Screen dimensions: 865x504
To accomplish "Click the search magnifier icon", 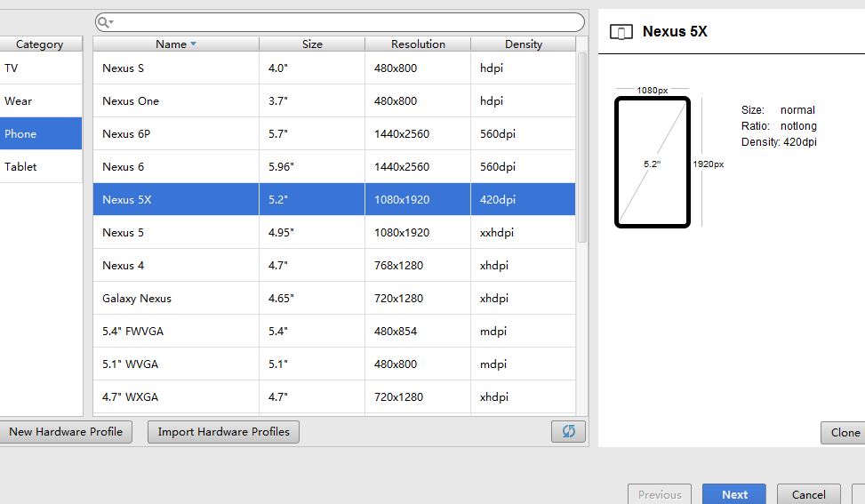I will (x=104, y=22).
